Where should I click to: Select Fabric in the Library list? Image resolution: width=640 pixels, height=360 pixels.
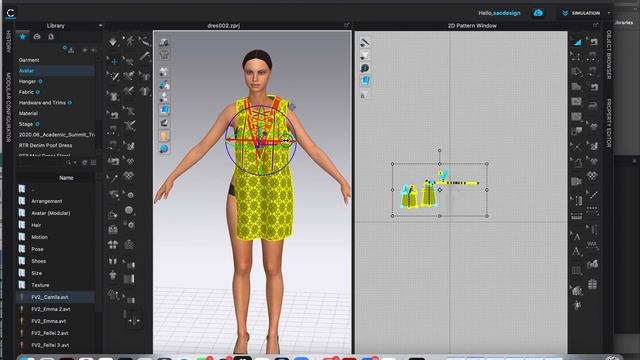(x=26, y=92)
